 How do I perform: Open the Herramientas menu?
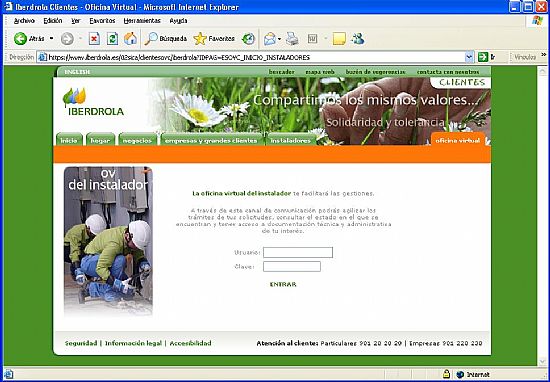[x=142, y=21]
